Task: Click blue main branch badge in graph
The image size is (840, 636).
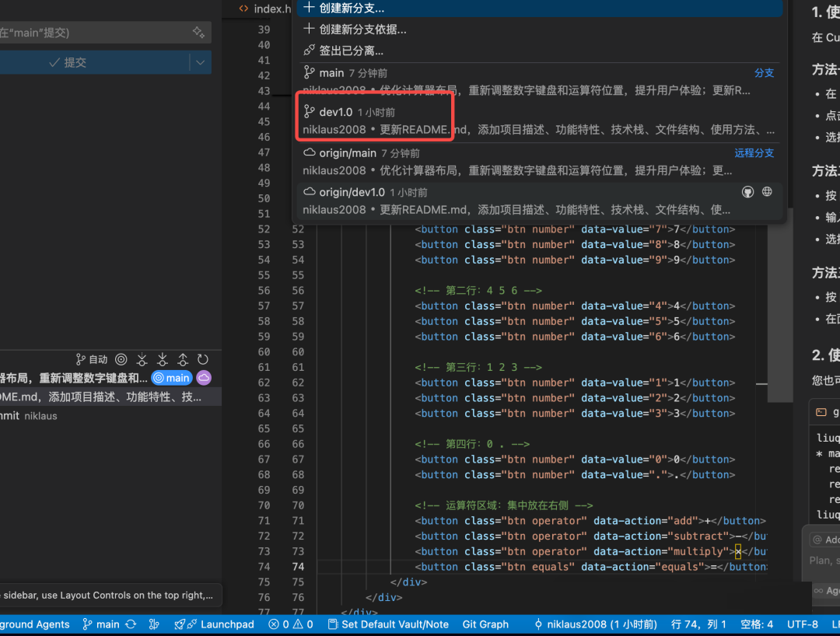Action: [171, 378]
